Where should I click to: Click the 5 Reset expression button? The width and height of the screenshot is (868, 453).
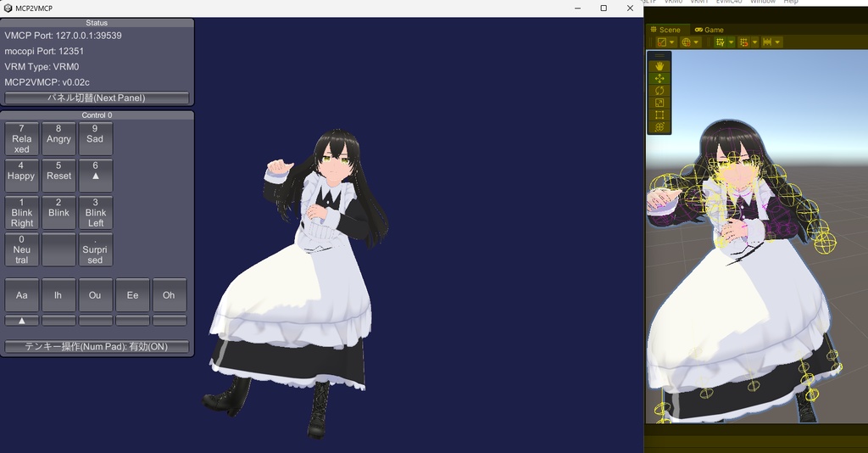58,176
